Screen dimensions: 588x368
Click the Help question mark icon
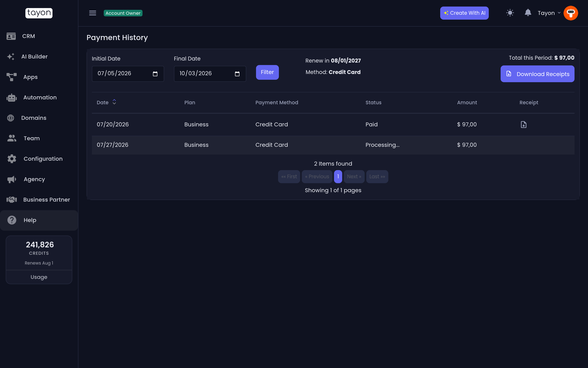(12, 220)
